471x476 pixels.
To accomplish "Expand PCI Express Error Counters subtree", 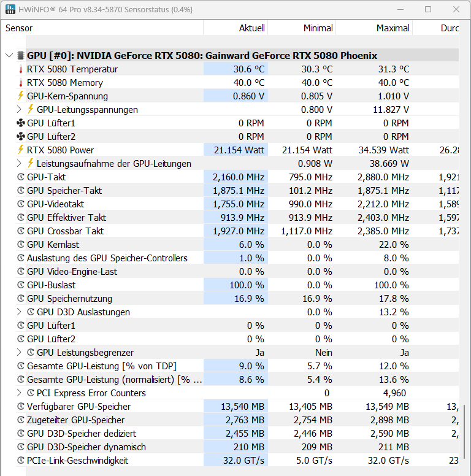I will coord(19,393).
